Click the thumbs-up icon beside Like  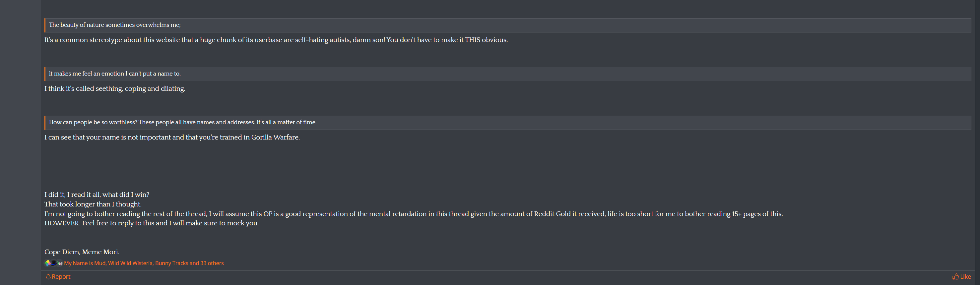coord(955,277)
